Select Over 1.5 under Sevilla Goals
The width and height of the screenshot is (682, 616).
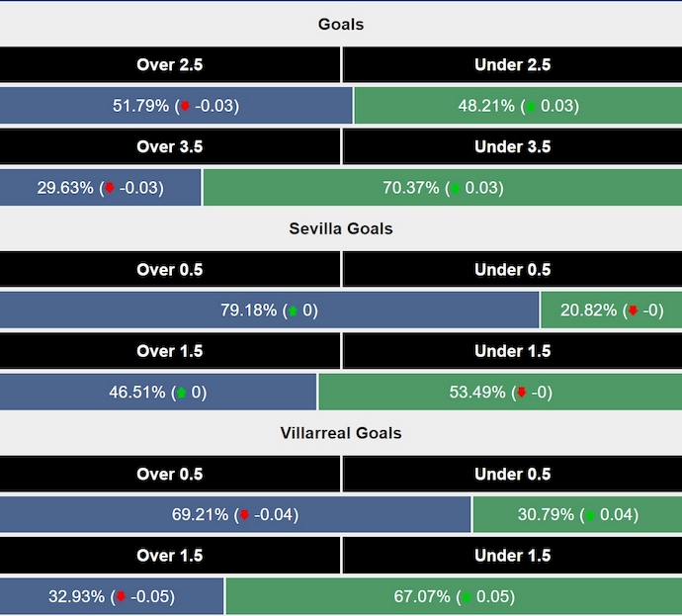click(170, 351)
